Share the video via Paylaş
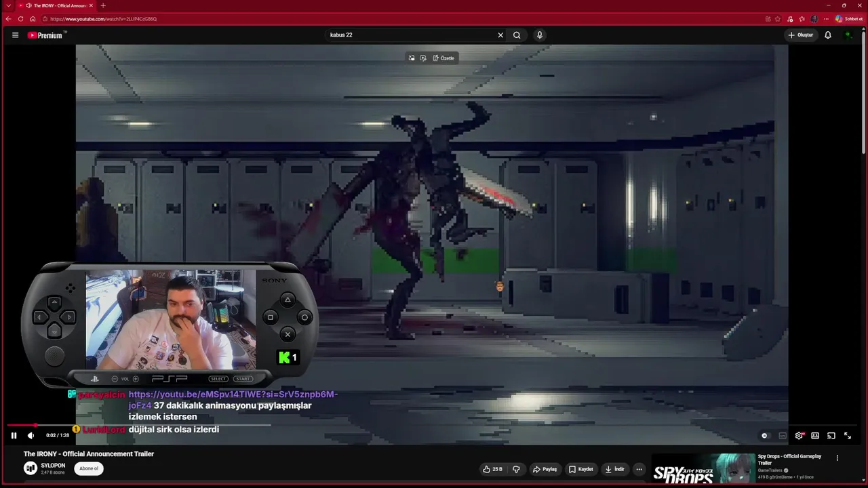Screen dimensions: 868x488 [545, 469]
